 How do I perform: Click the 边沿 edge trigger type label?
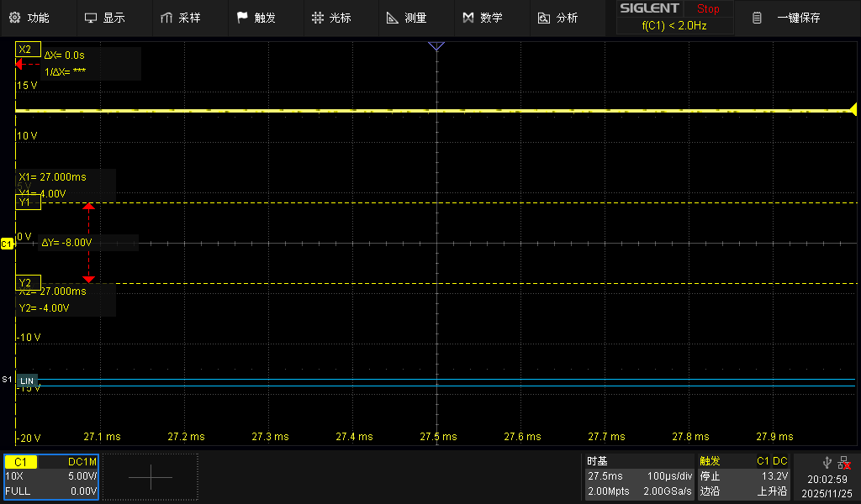[710, 491]
